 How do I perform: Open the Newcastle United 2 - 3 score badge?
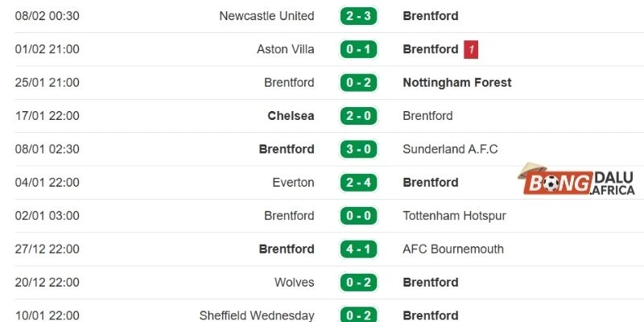pos(359,16)
